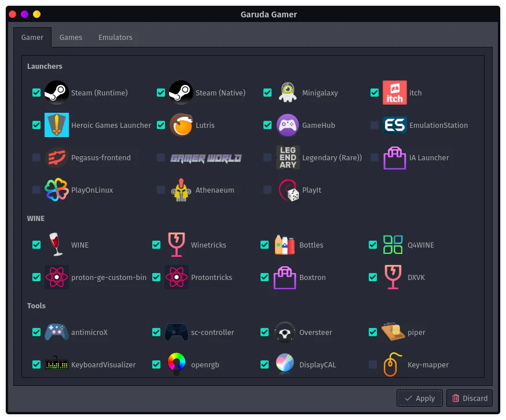The width and height of the screenshot is (506, 420).
Task: Click the Key-mapper mouse icon
Action: (x=392, y=364)
